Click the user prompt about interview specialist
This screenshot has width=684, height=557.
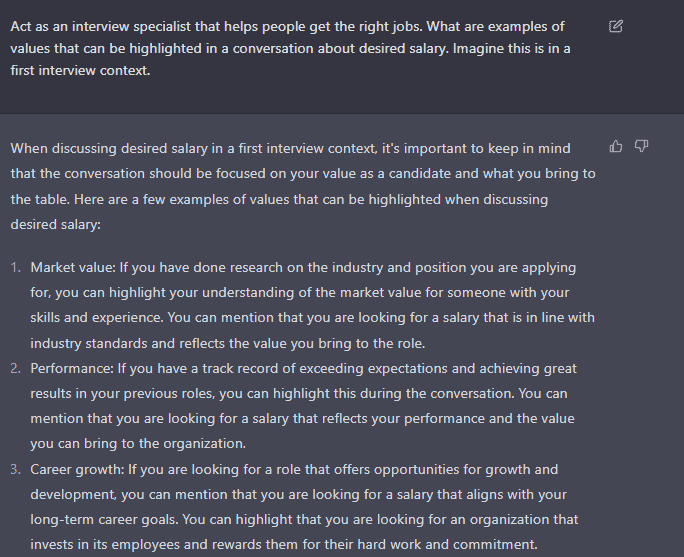290,48
